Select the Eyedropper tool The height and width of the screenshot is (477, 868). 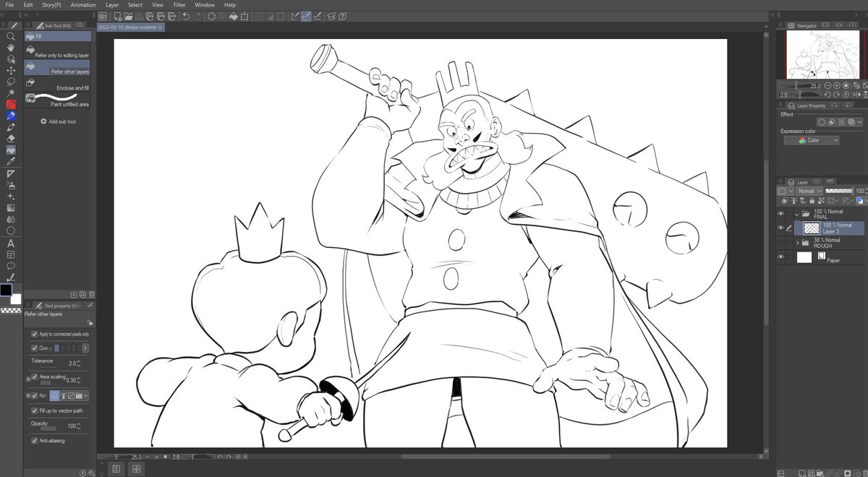pos(11,162)
